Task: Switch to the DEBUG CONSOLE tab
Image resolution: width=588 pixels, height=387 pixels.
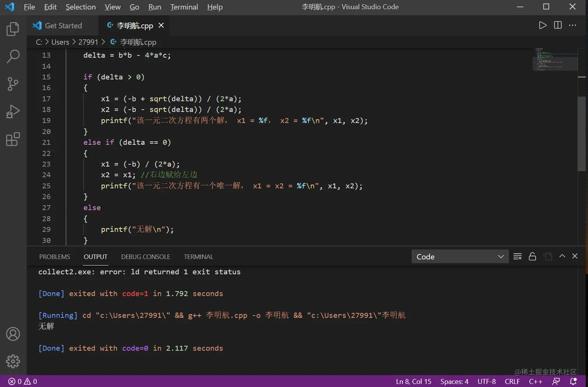Action: tap(145, 257)
